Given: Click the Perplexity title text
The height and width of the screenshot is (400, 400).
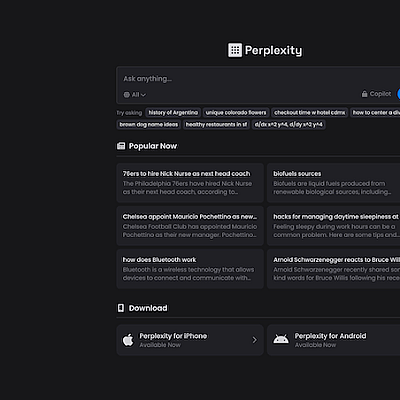Looking at the screenshot, I should [273, 50].
